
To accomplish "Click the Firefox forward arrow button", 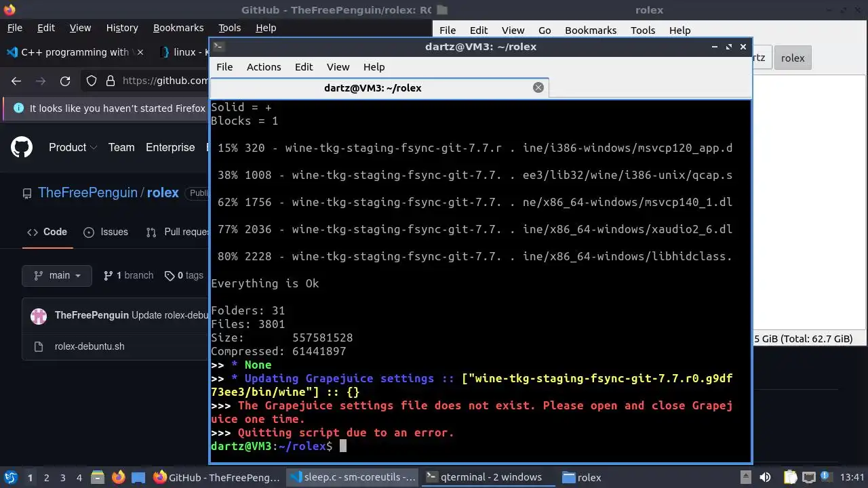I will (x=41, y=81).
